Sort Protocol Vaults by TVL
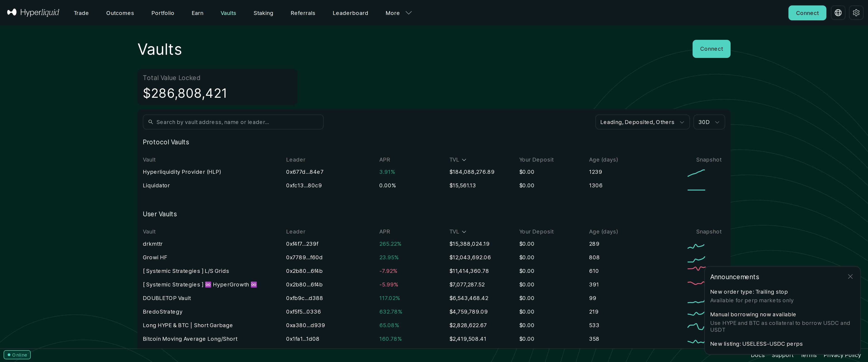The width and height of the screenshot is (868, 362). [458, 160]
